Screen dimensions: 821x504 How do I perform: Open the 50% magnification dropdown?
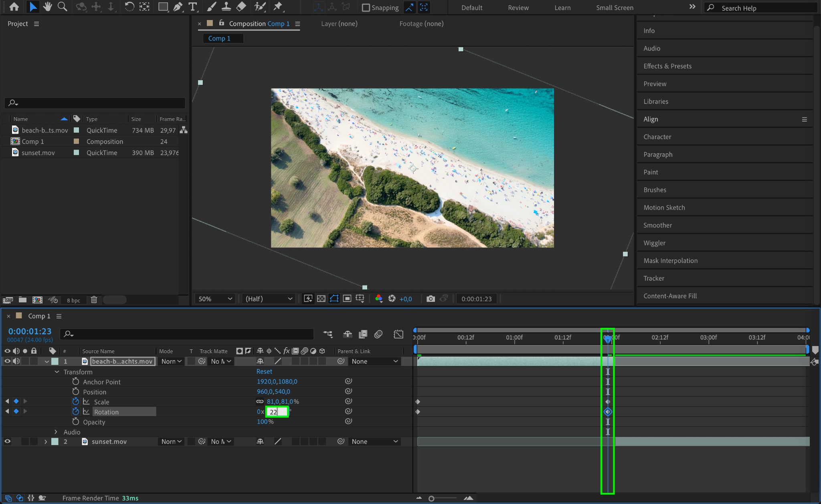[x=215, y=299]
